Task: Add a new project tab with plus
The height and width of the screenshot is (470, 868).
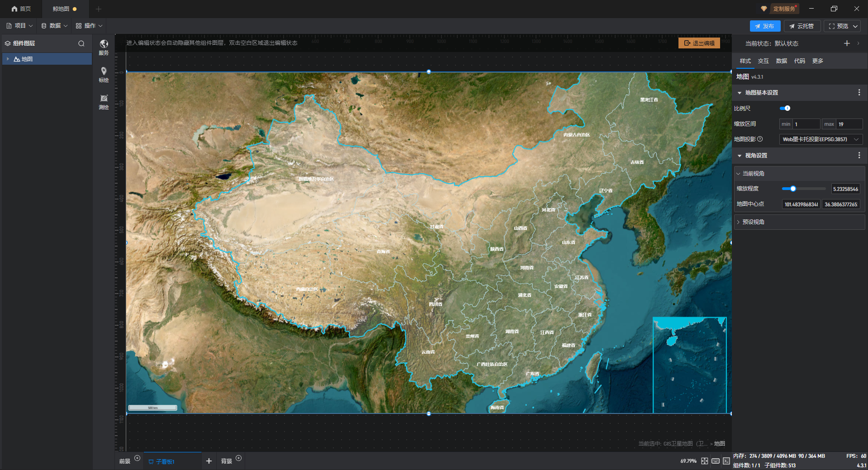Action: (x=99, y=9)
